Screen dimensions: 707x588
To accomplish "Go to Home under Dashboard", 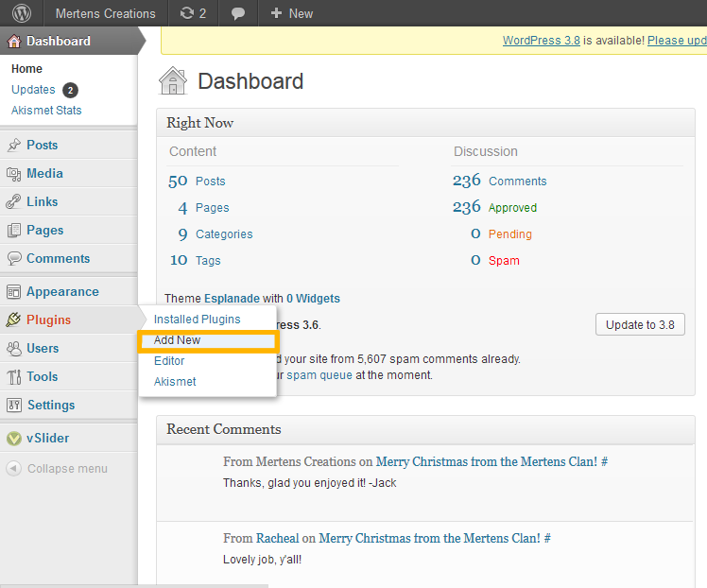I will point(26,69).
